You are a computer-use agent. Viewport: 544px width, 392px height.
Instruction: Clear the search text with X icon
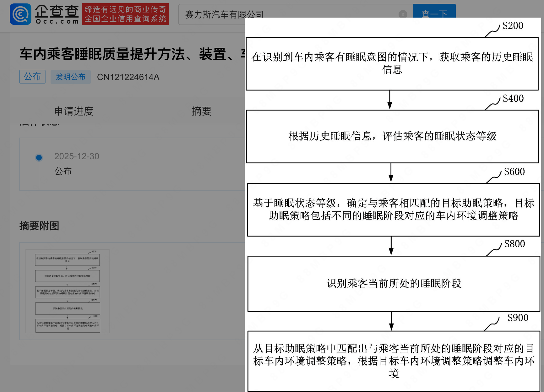[x=403, y=14]
